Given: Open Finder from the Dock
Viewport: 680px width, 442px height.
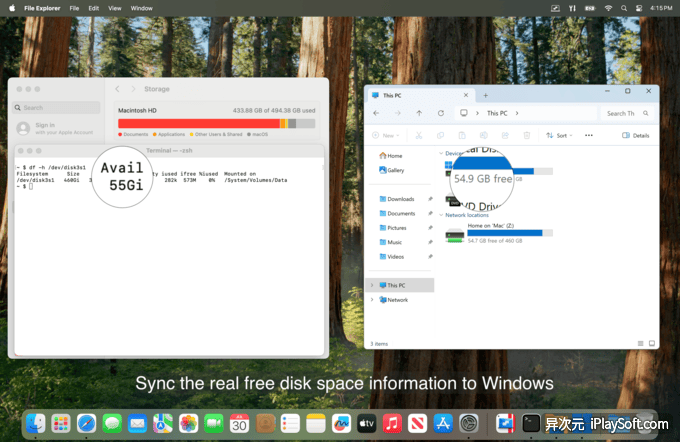Looking at the screenshot, I should tap(36, 423).
